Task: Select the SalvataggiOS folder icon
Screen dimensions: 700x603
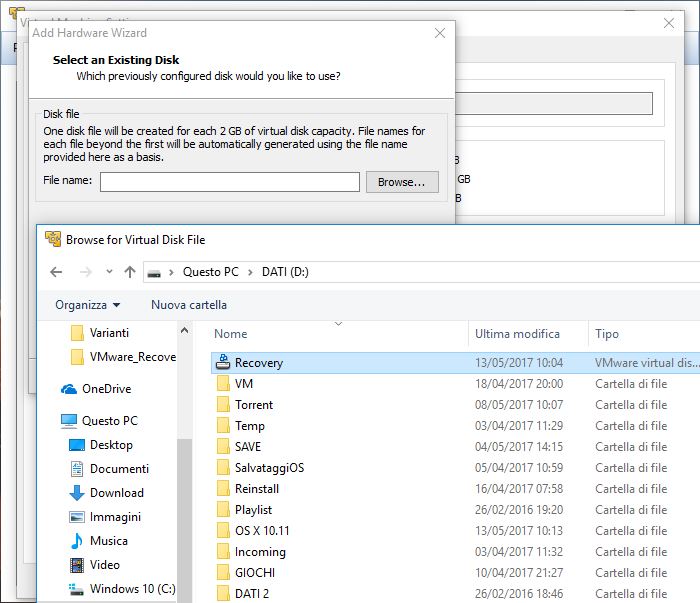Action: [223, 467]
